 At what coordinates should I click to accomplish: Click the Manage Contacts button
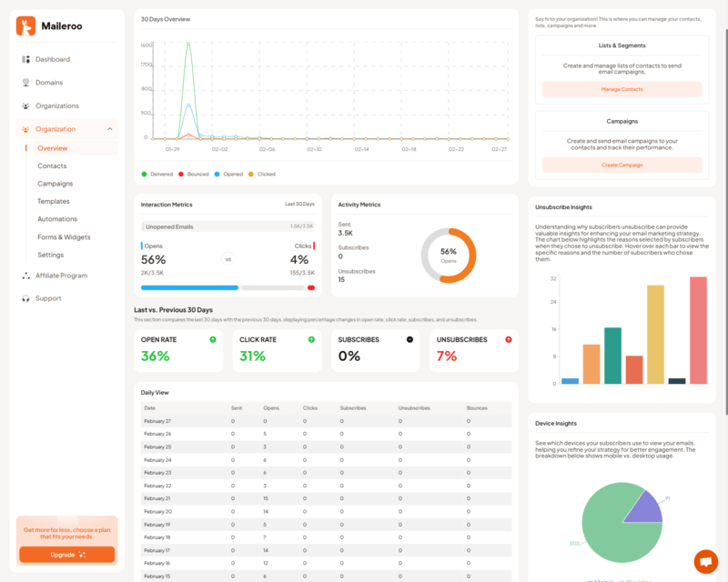click(622, 89)
